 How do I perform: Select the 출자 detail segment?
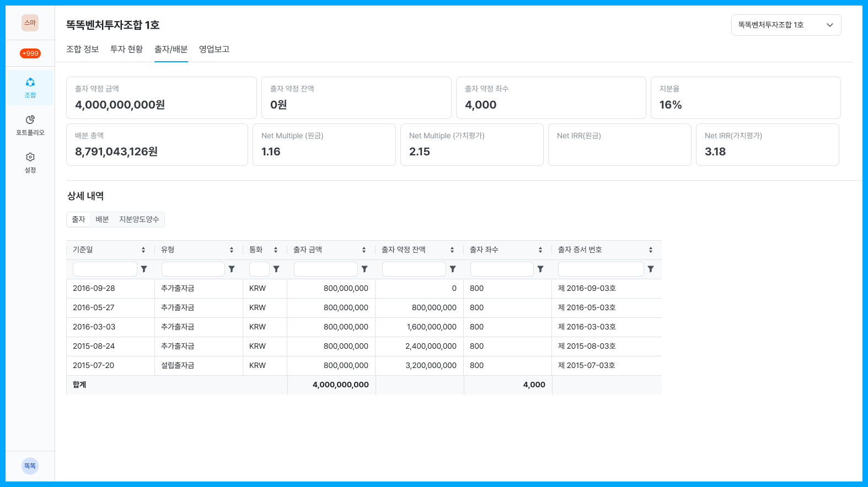tap(78, 219)
